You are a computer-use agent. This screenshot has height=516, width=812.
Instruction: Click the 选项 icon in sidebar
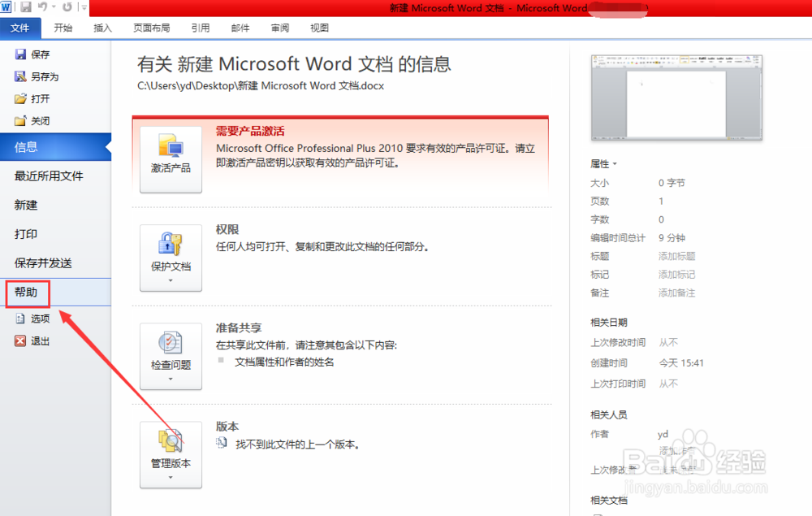[20, 319]
